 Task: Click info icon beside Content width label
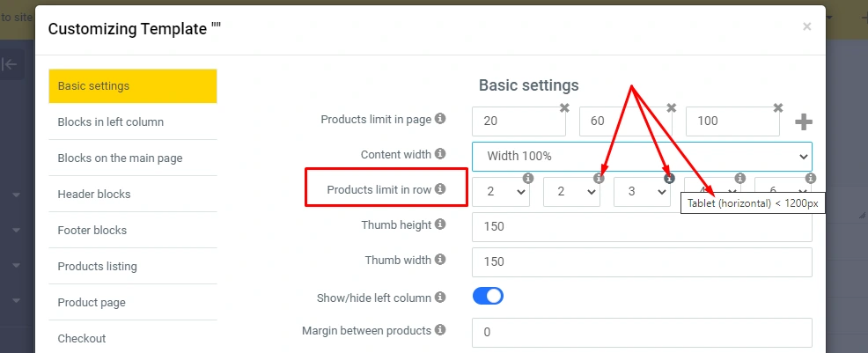tap(440, 154)
